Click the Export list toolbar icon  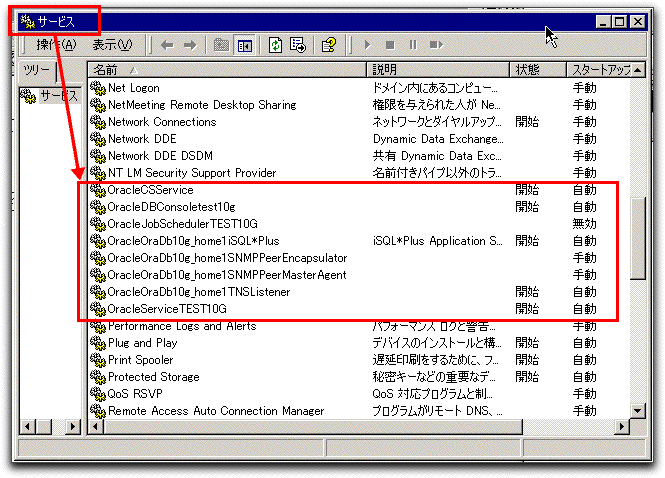[x=298, y=45]
